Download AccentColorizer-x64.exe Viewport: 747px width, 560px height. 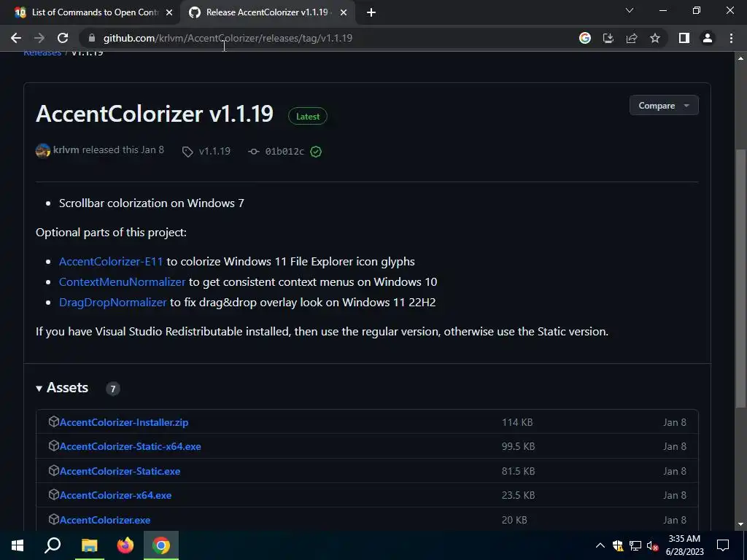point(115,495)
